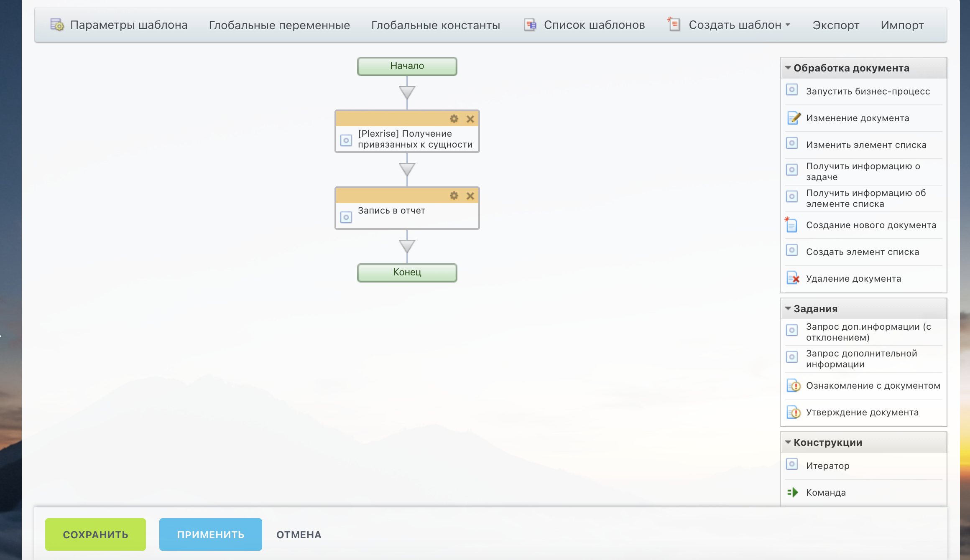Open 'Глобальные переменные' in toolbar

coord(279,25)
